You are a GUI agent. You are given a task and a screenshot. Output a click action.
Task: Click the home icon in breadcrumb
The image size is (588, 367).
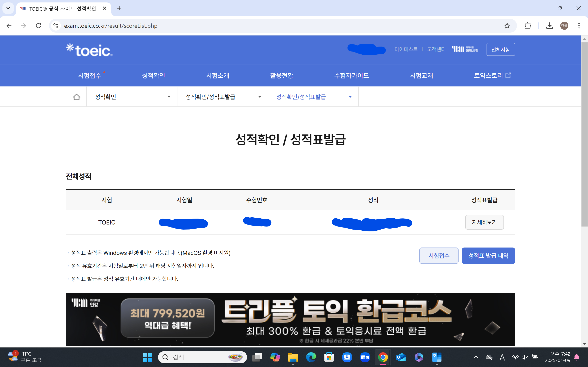[76, 97]
